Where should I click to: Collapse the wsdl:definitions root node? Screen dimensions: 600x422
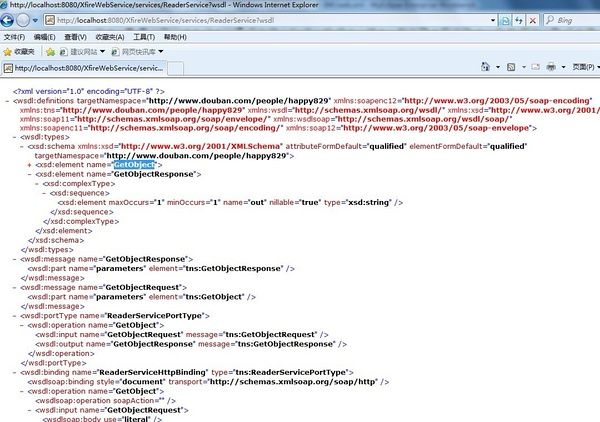(x=8, y=101)
